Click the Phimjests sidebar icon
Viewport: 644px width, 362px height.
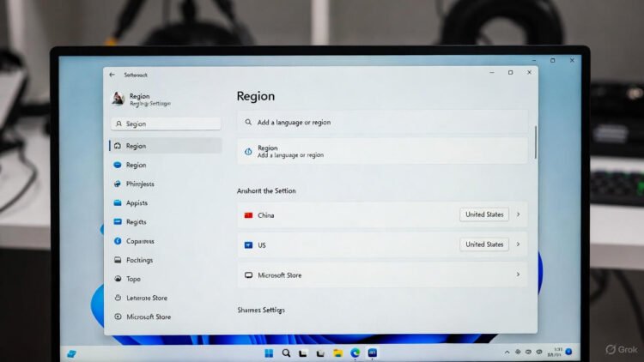117,184
